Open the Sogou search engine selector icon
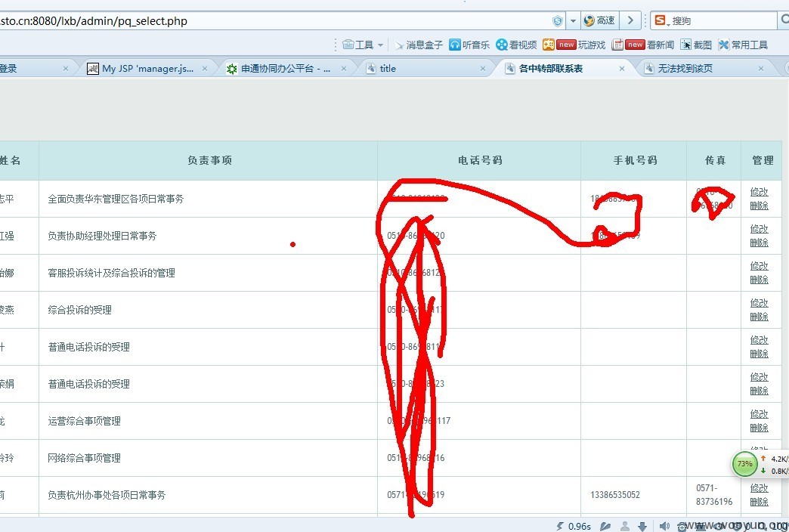The image size is (789, 532). (x=661, y=20)
